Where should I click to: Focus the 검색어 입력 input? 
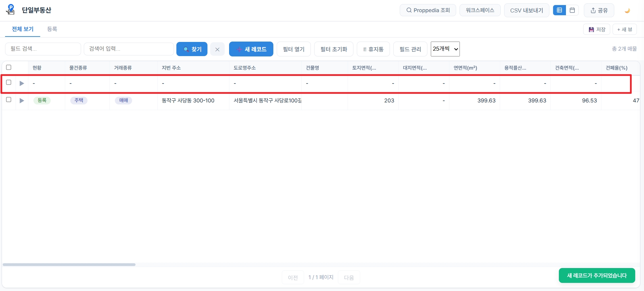tap(129, 49)
